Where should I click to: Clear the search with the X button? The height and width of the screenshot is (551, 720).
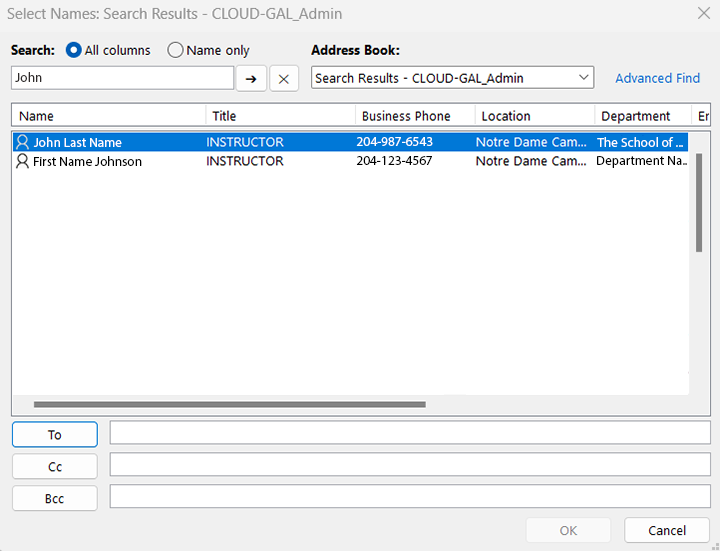point(284,79)
